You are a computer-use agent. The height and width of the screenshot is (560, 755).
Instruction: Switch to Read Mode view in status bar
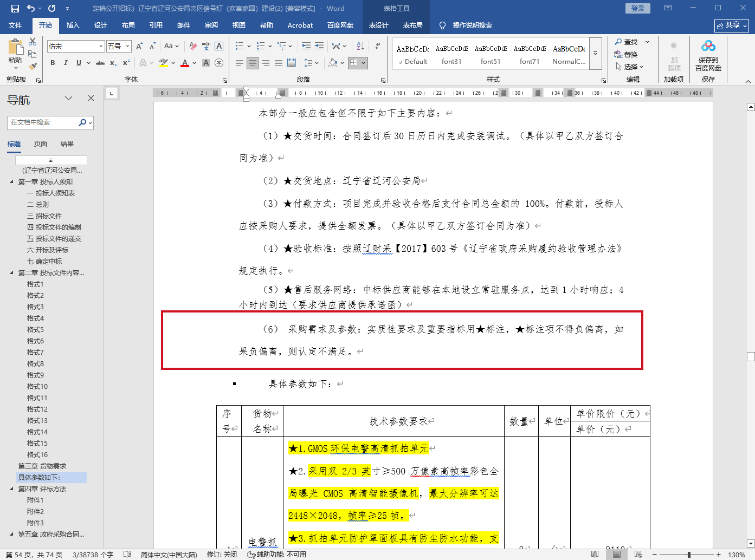(x=595, y=555)
